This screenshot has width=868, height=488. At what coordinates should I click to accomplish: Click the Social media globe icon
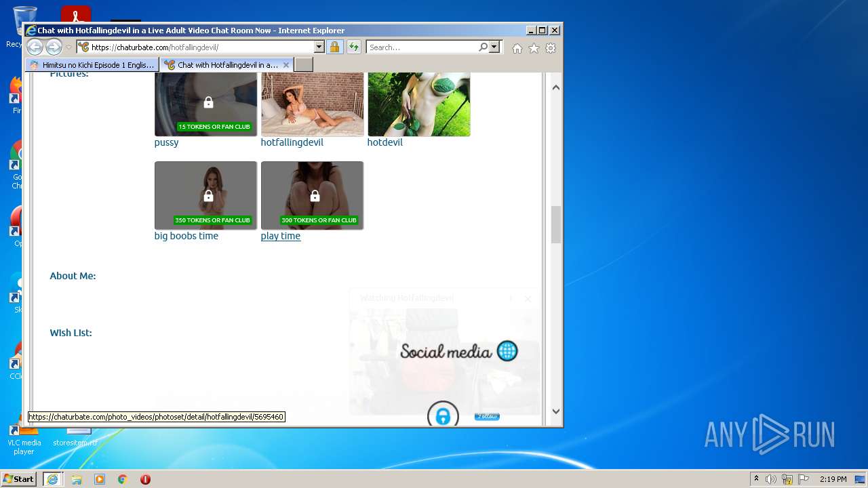(x=507, y=350)
